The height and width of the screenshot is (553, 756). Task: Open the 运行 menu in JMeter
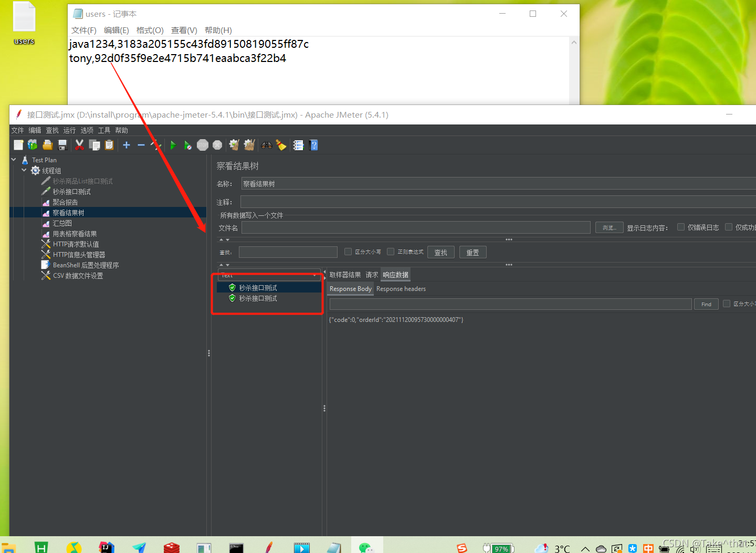coord(70,130)
